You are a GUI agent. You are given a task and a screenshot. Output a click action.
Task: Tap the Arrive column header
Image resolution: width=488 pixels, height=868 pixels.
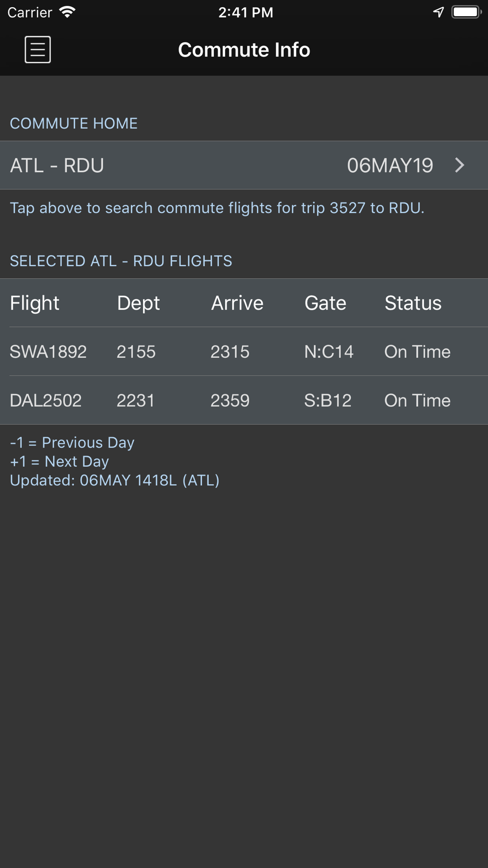tap(237, 303)
